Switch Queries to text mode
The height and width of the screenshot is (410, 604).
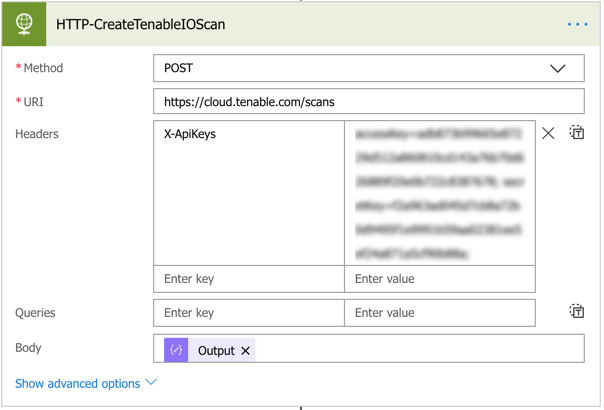577,312
